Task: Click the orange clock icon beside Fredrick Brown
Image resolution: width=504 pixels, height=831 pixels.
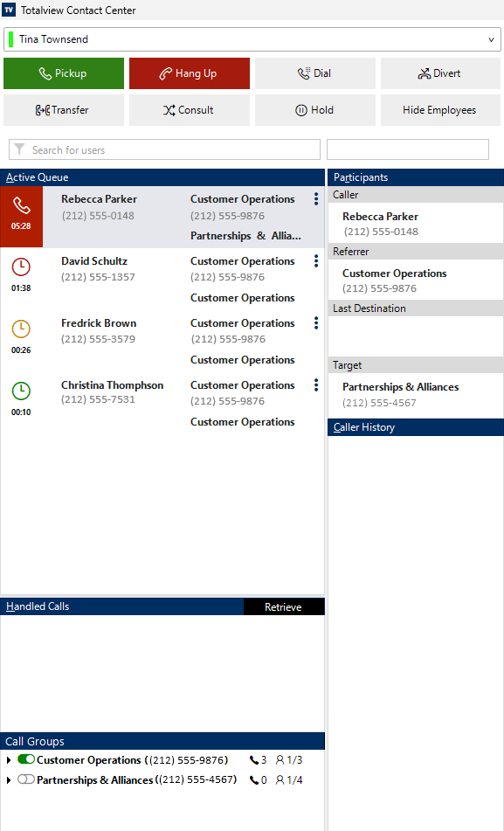Action: point(21,329)
